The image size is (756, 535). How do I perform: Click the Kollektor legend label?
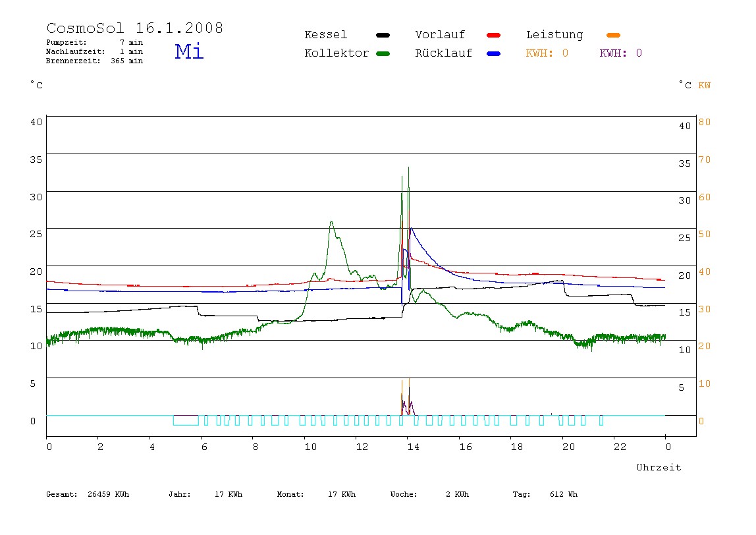(337, 53)
